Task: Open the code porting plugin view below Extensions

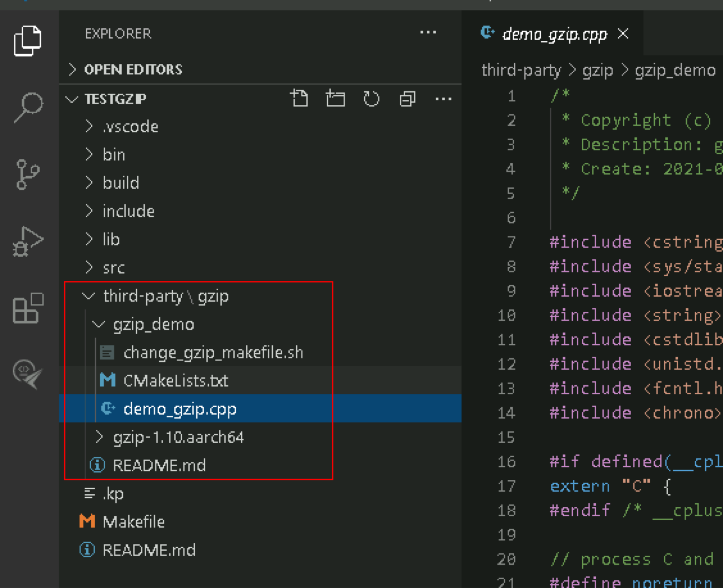Action: [28, 374]
